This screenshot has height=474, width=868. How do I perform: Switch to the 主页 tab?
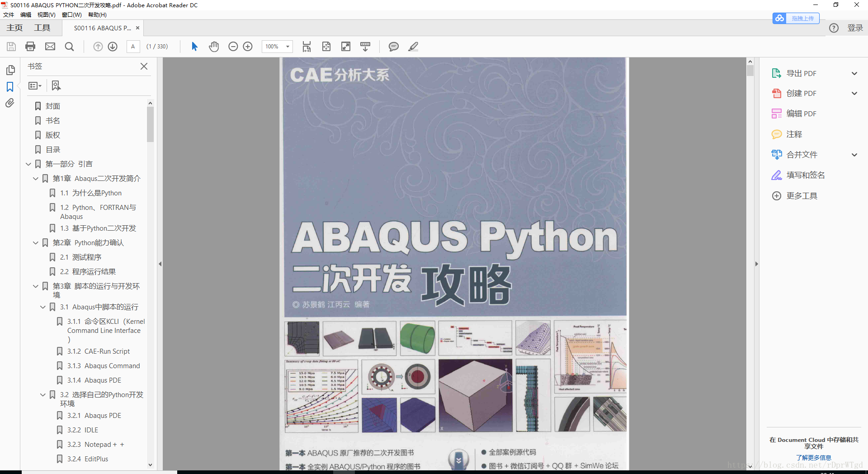[14, 28]
